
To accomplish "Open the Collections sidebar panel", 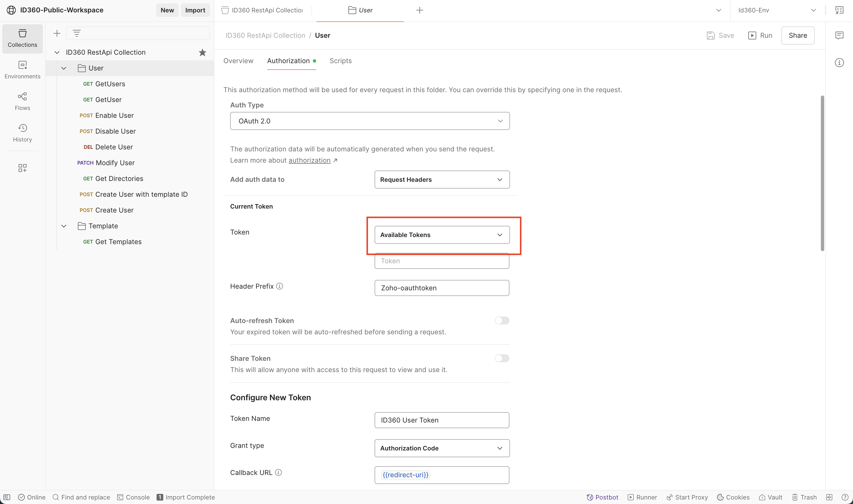I will (x=23, y=38).
